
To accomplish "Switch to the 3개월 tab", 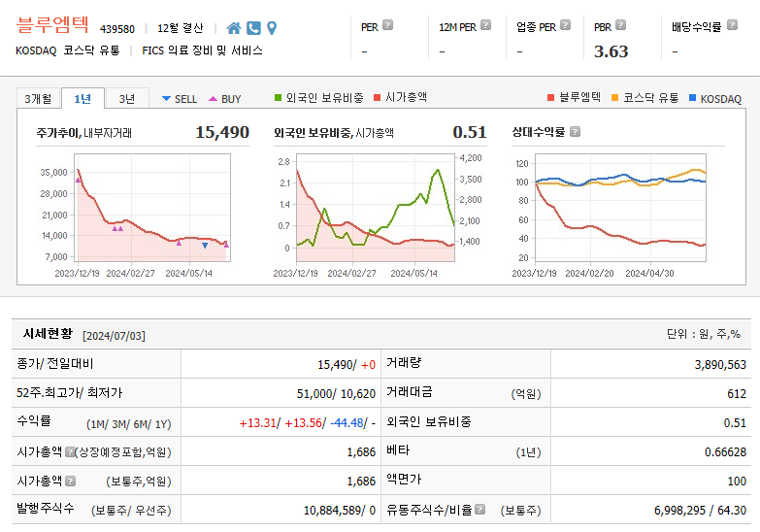I will point(38,98).
